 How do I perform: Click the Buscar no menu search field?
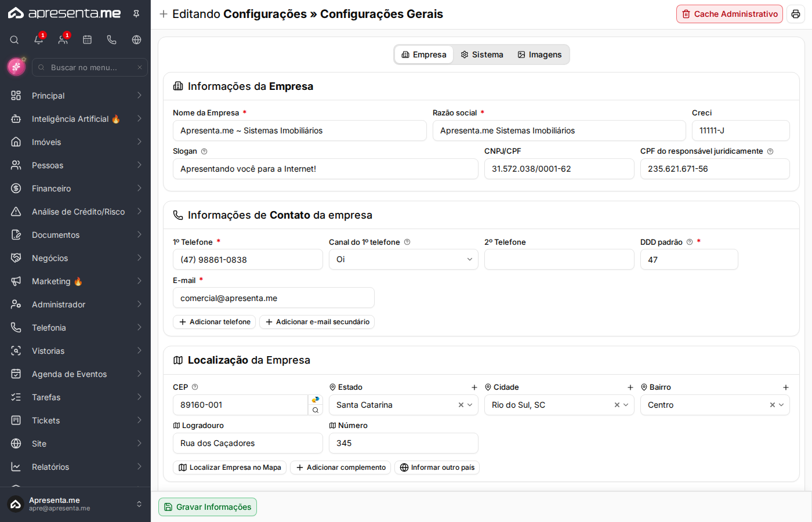click(x=90, y=67)
